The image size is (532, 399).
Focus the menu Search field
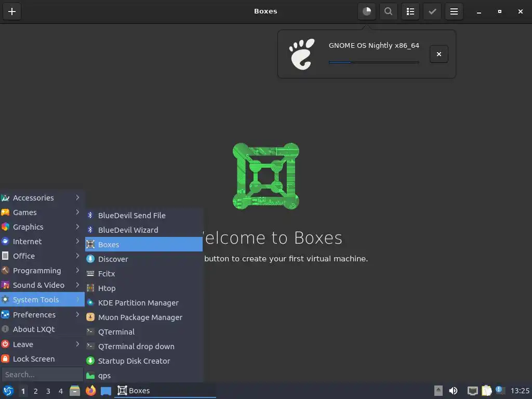tap(43, 375)
